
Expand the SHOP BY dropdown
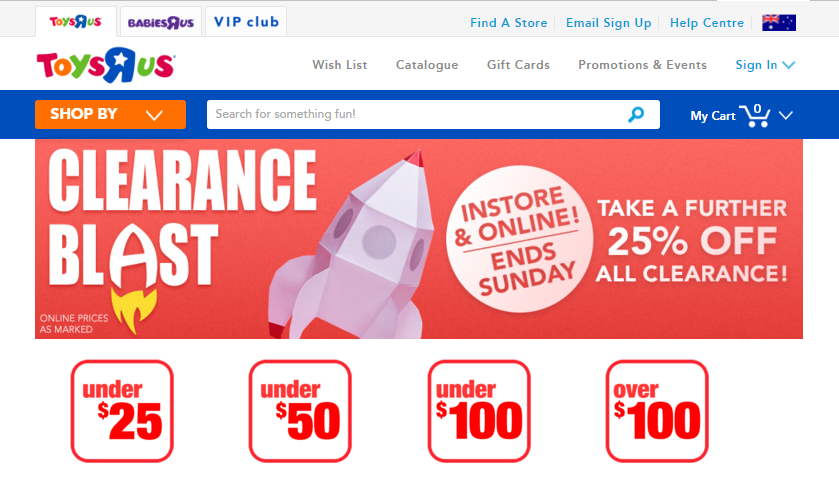[x=110, y=114]
